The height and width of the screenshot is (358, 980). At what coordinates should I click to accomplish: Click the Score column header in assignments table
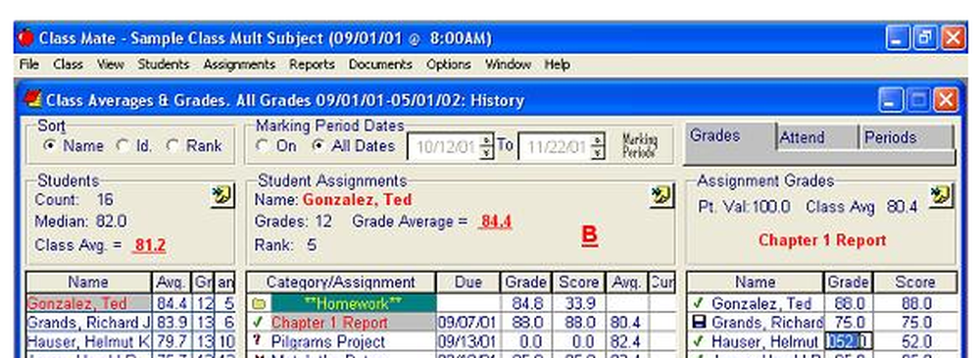pyautogui.click(x=578, y=282)
